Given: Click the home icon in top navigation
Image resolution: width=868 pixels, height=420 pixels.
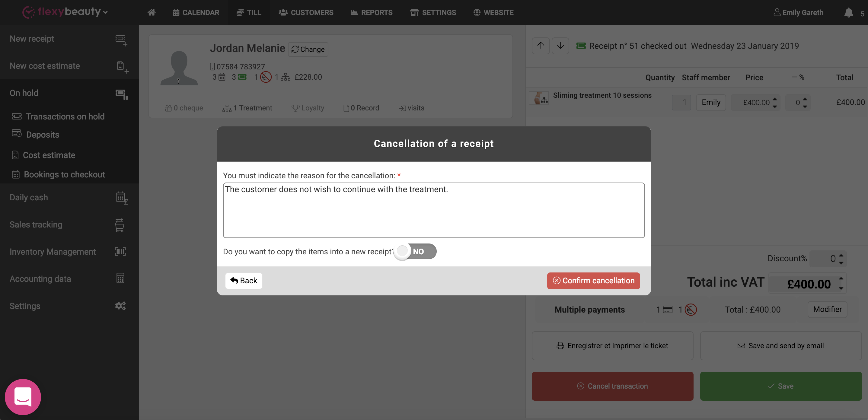Looking at the screenshot, I should point(151,12).
